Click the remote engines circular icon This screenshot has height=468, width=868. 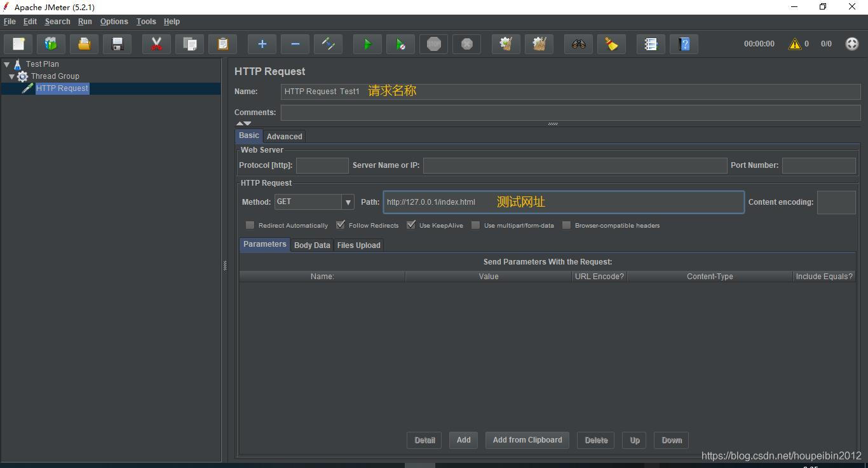click(x=852, y=44)
